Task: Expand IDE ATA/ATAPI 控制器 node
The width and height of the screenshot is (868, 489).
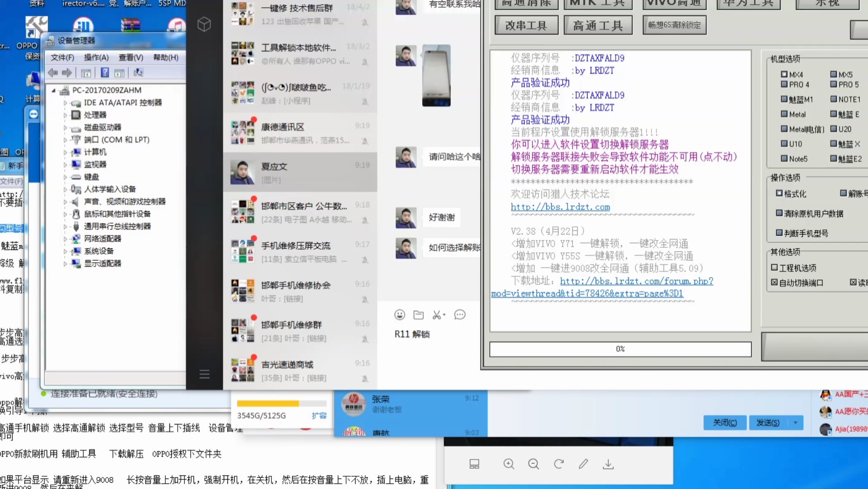Action: pyautogui.click(x=65, y=103)
